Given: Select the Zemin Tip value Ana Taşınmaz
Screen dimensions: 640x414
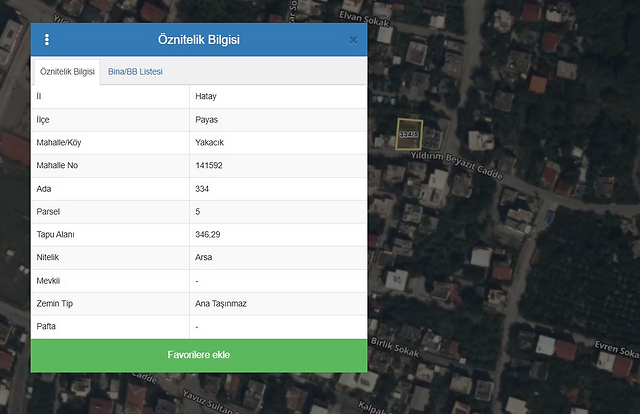Looking at the screenshot, I should (223, 304).
